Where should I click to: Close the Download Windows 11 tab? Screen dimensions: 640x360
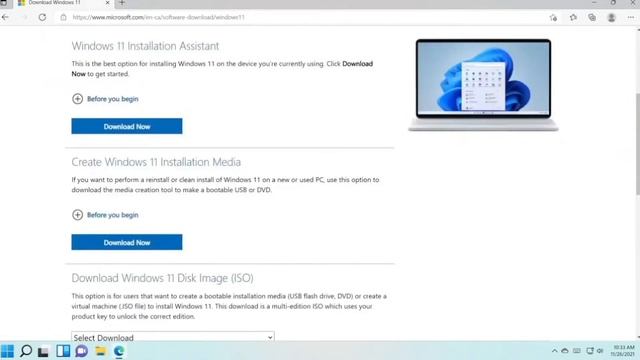click(x=108, y=3)
